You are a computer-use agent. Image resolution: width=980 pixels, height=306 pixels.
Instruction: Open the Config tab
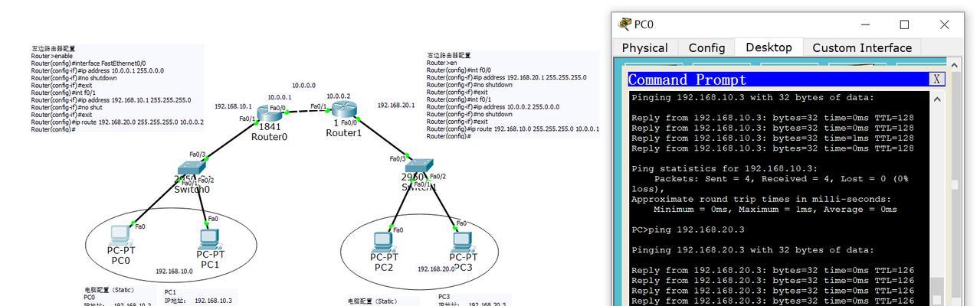click(706, 47)
